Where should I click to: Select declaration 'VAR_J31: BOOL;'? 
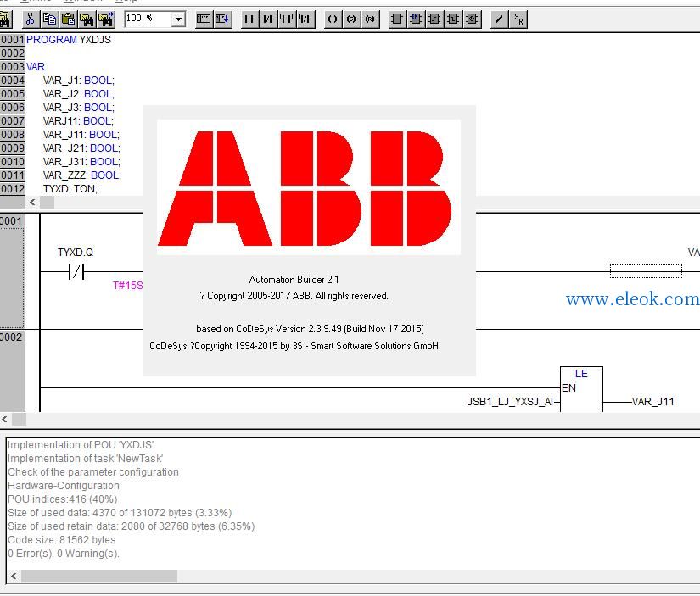(81, 161)
